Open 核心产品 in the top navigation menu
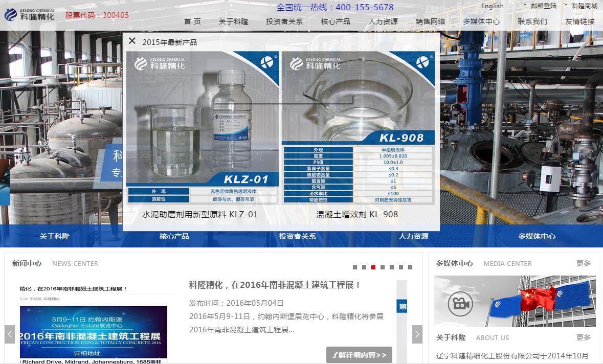This screenshot has height=364, width=603. point(336,21)
